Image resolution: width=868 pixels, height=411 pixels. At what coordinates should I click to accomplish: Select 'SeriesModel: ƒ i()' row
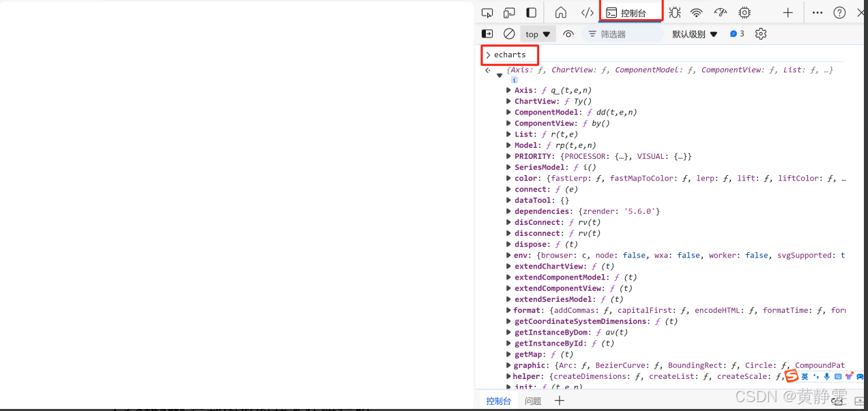[x=555, y=167]
